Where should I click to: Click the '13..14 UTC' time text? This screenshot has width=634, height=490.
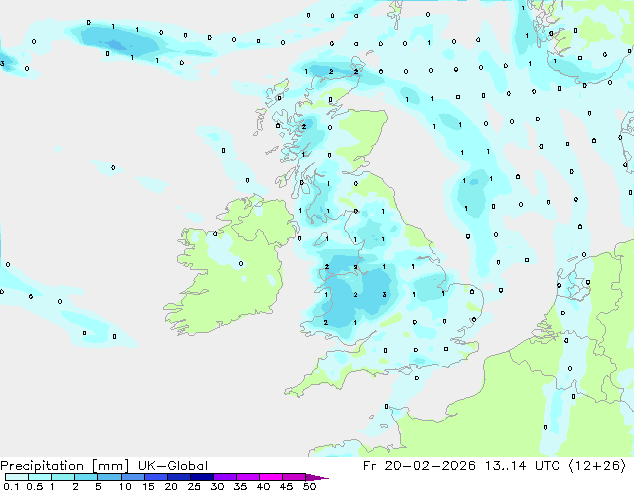(x=522, y=466)
